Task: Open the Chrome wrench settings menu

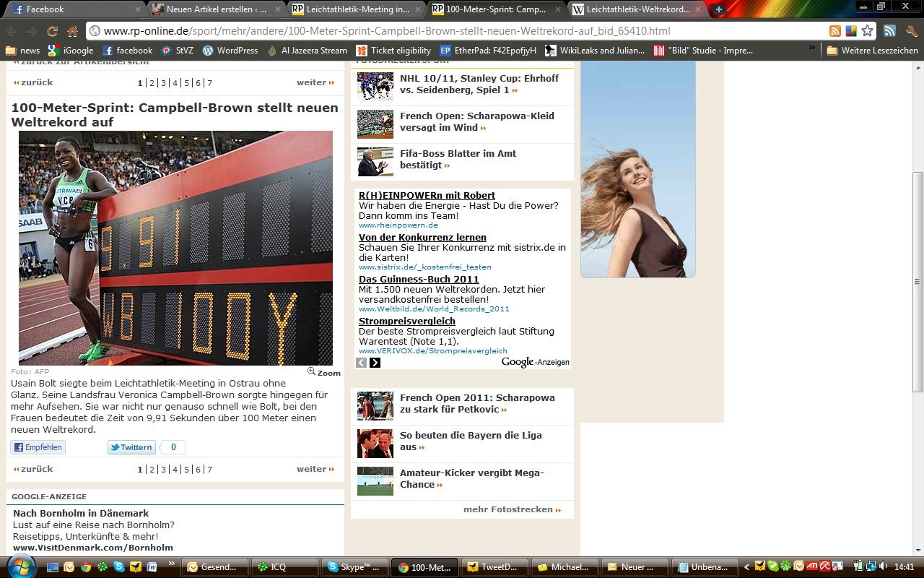Action: pos(911,31)
